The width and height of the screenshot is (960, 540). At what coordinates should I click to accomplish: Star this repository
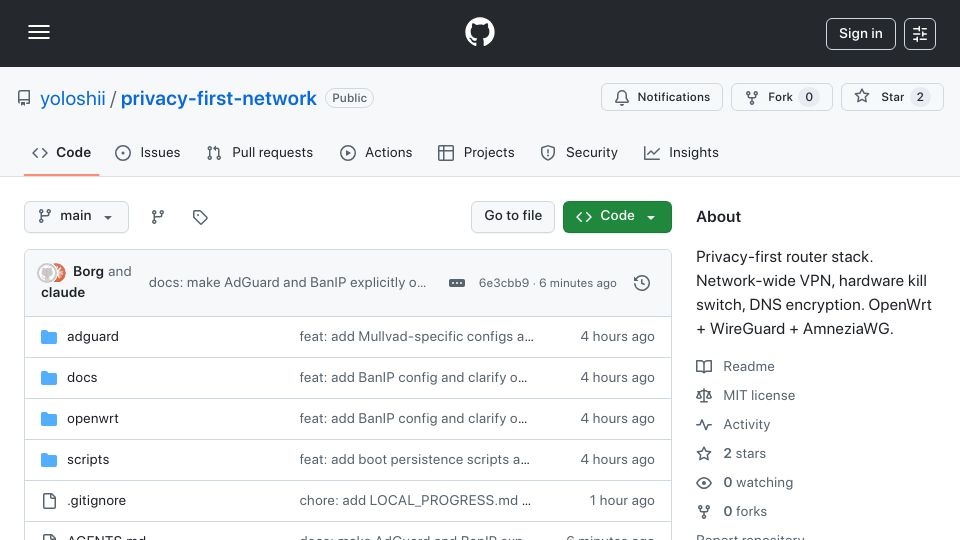892,97
